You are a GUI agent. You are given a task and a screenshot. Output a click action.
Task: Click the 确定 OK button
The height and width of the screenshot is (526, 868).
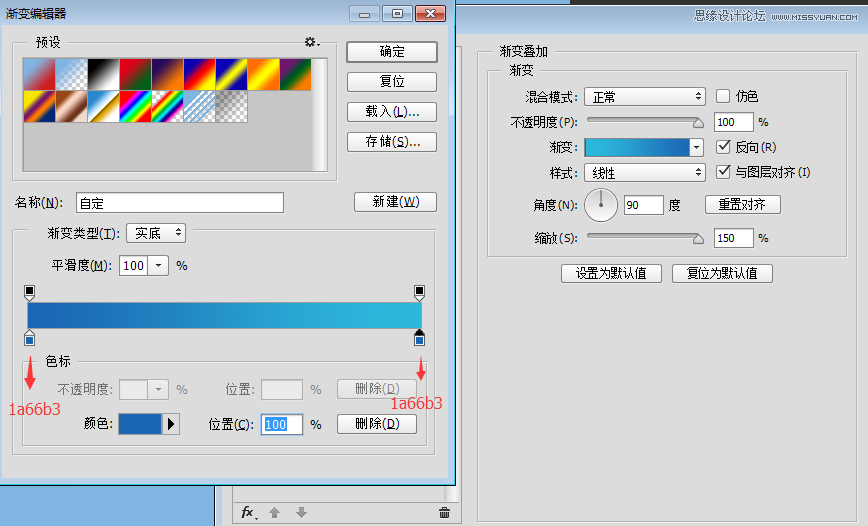pyautogui.click(x=392, y=51)
